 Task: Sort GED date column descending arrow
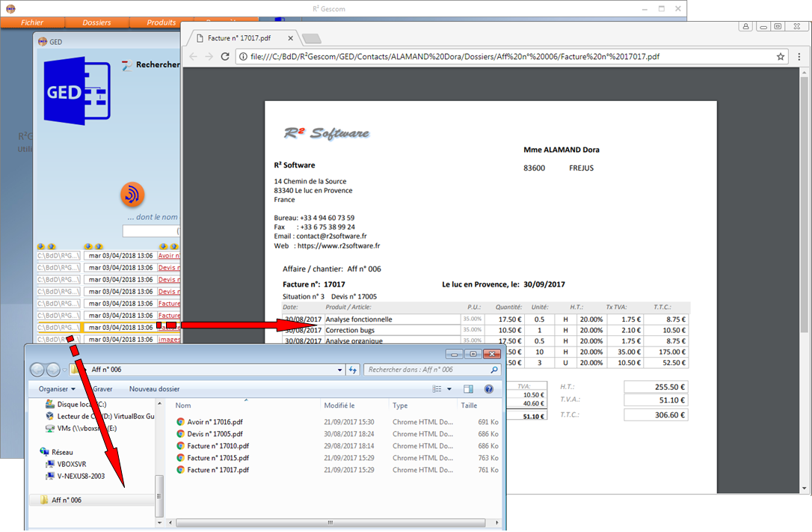pos(88,247)
